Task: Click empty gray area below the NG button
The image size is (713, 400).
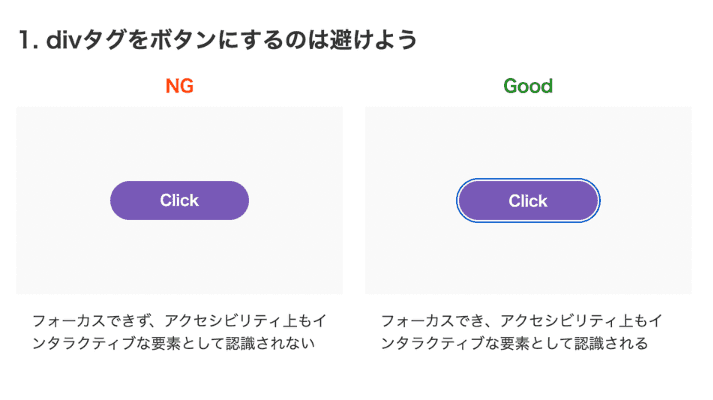Action: coord(179,258)
